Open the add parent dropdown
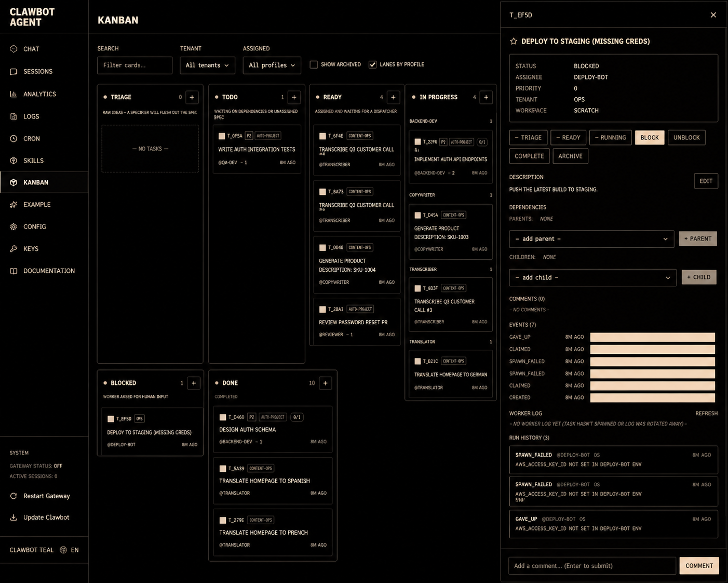728x583 pixels. coord(591,239)
